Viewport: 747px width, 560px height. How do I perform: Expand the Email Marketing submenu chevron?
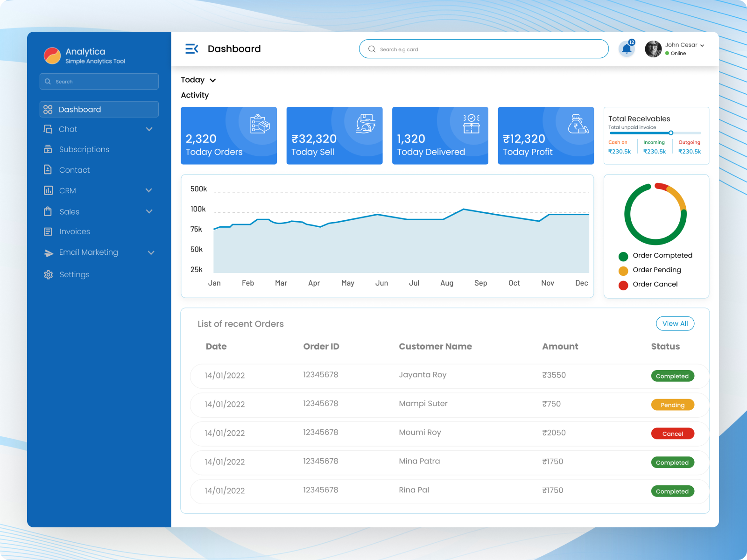coord(151,252)
